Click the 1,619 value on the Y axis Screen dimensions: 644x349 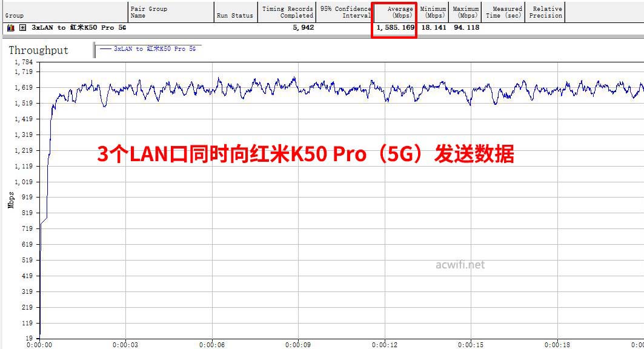(24, 87)
